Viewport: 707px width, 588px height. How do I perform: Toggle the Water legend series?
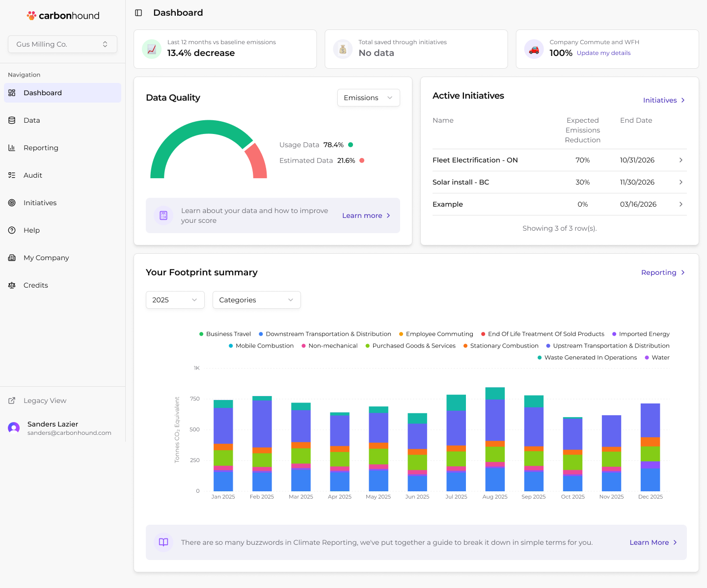pyautogui.click(x=657, y=357)
